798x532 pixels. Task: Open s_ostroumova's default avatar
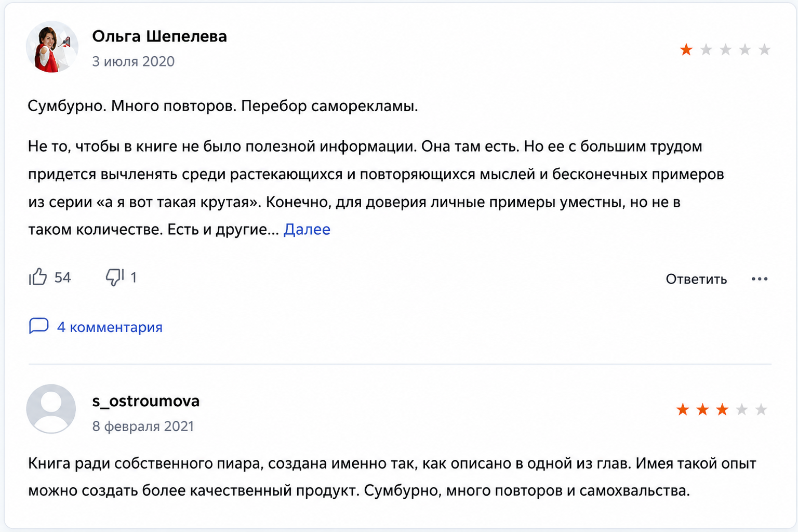[51, 409]
